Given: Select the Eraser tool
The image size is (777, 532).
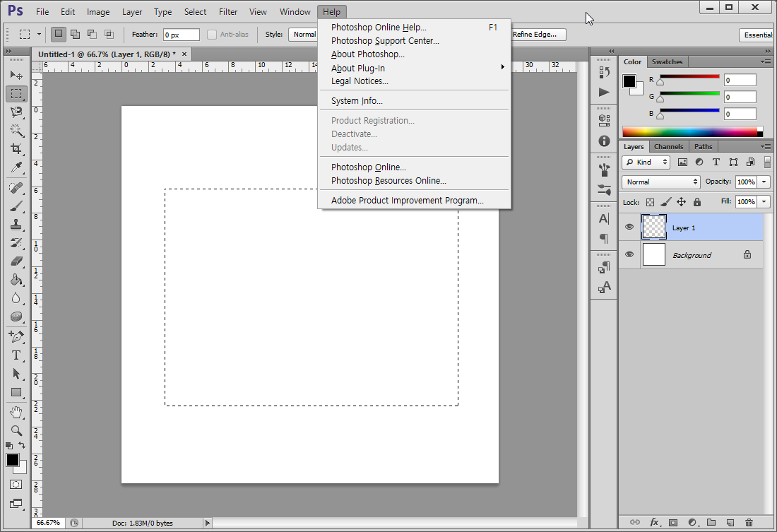Looking at the screenshot, I should coord(16,261).
